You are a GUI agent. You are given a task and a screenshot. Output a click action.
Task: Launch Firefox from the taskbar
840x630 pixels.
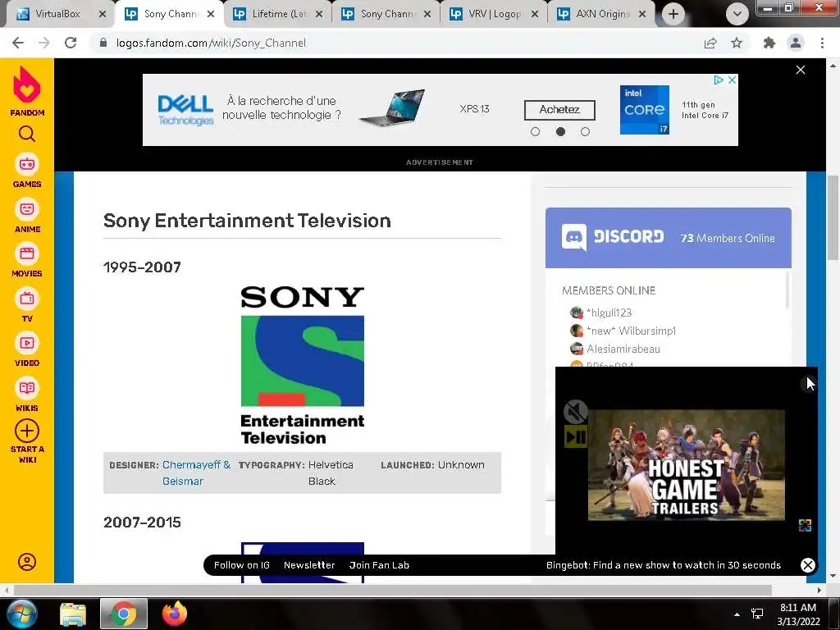point(175,614)
